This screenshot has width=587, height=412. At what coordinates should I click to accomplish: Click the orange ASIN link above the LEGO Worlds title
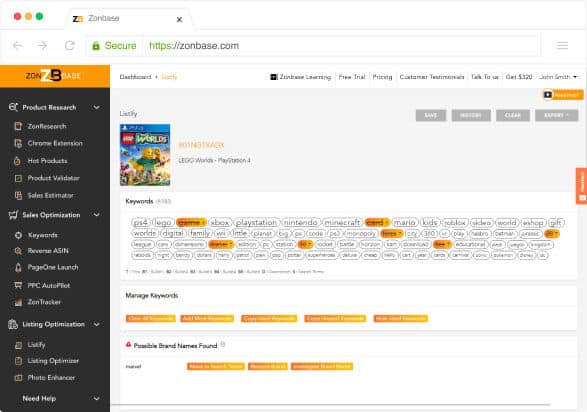[201, 145]
